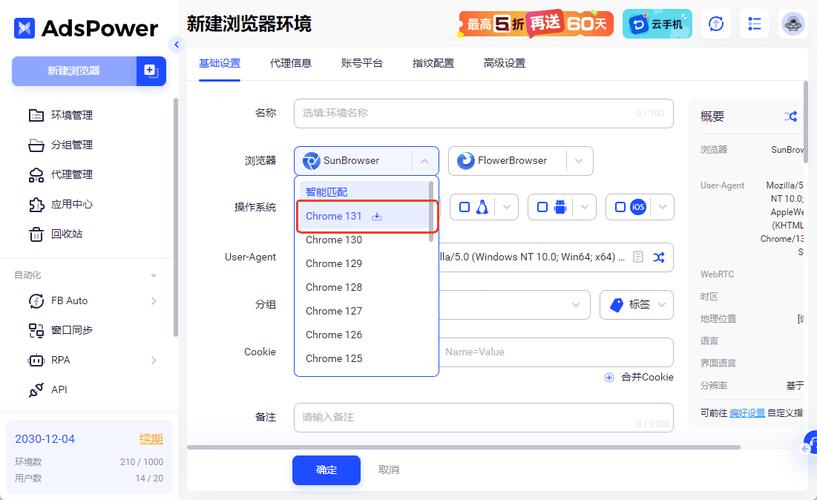Open the User-Agent list icon

[638, 257]
